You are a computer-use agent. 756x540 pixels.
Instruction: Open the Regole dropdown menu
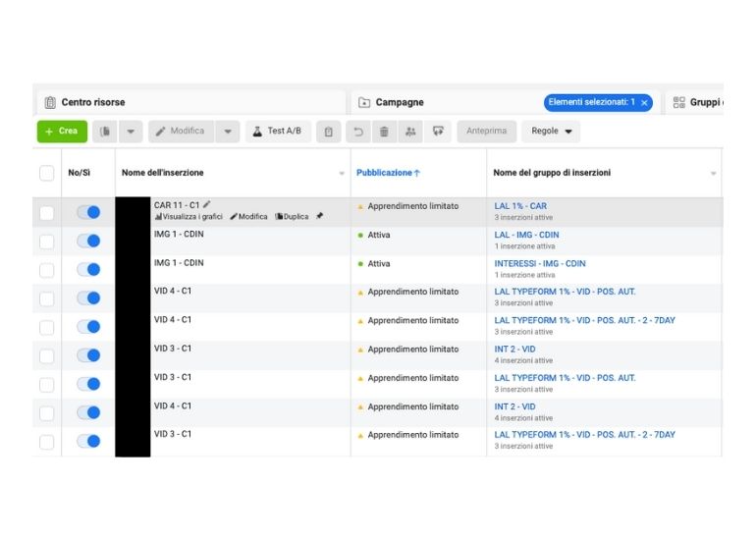click(551, 132)
